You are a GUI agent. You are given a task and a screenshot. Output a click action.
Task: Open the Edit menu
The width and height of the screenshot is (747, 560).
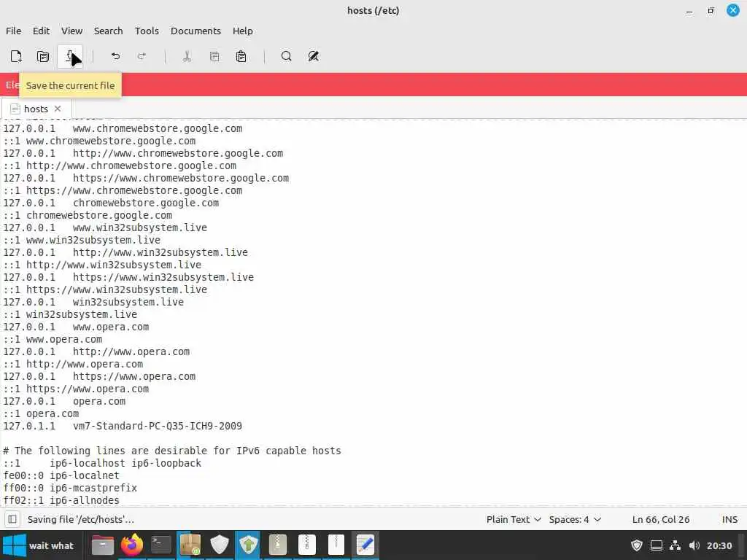click(41, 31)
